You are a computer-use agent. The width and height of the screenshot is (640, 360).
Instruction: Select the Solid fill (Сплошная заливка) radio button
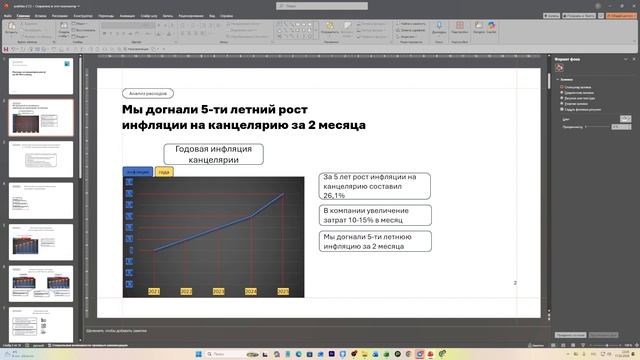(x=562, y=87)
